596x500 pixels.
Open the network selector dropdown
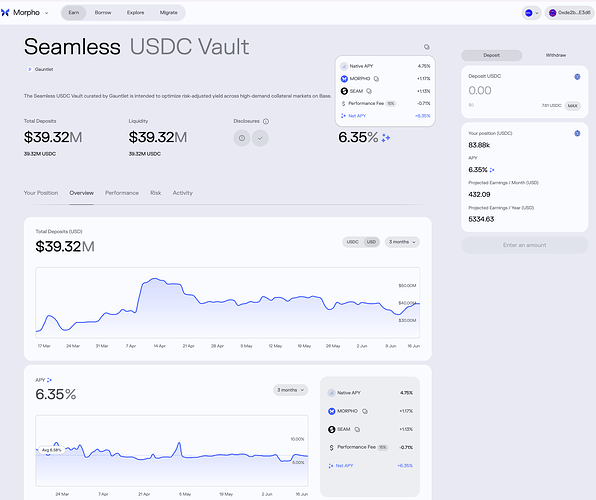pos(531,13)
